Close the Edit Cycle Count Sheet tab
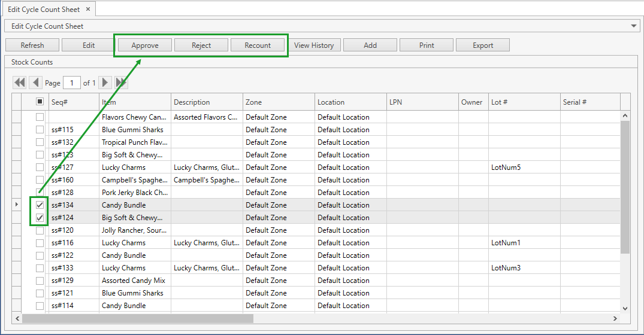 click(88, 10)
